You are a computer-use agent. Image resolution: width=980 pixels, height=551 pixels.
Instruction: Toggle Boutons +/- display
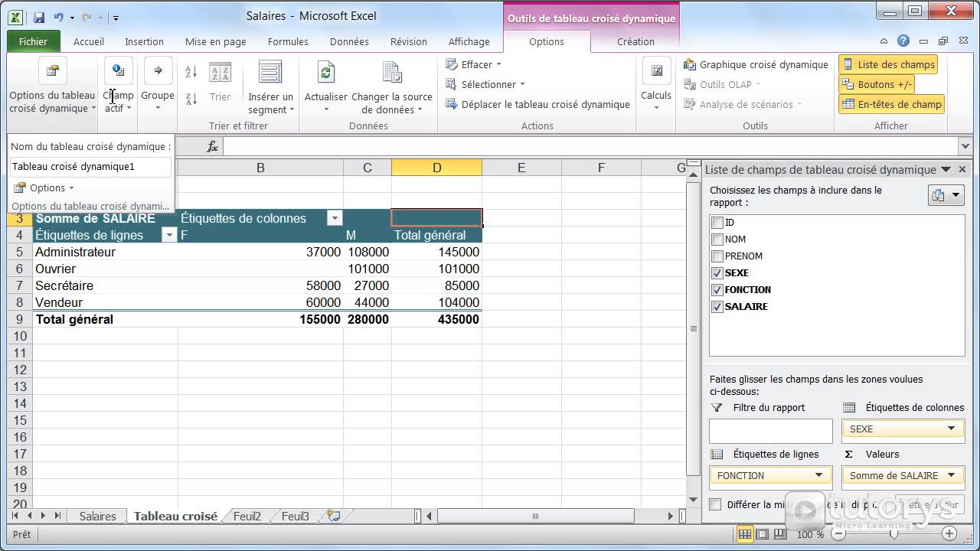click(x=877, y=84)
